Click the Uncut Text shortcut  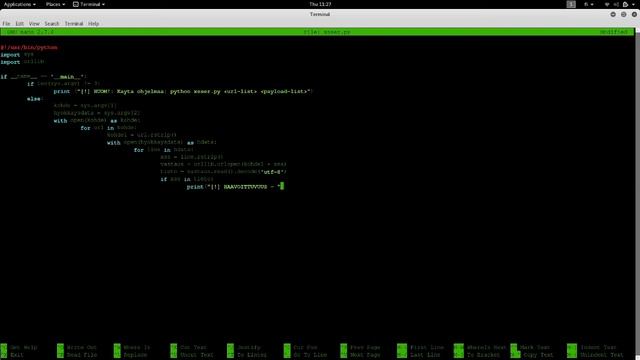[x=192, y=355]
